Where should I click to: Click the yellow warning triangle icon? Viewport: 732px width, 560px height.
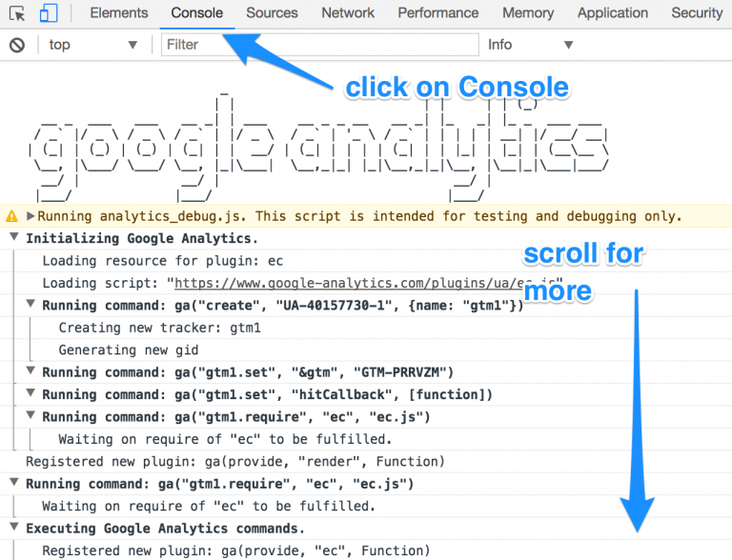12,216
